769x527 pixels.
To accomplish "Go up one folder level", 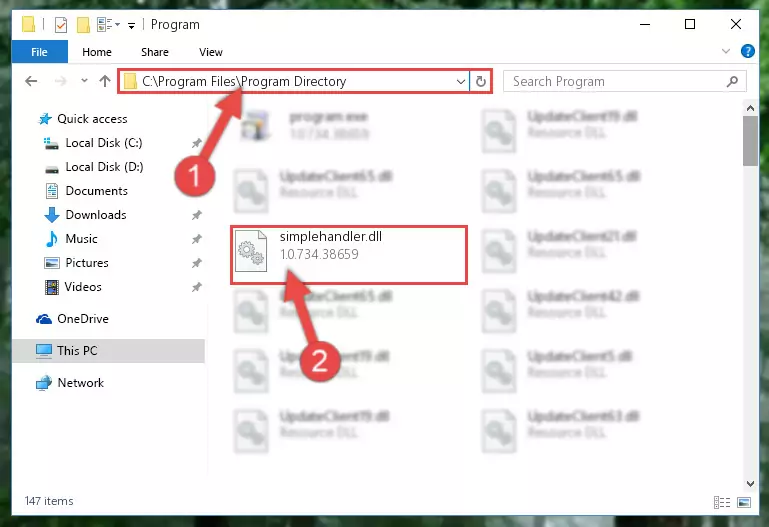I will click(104, 81).
